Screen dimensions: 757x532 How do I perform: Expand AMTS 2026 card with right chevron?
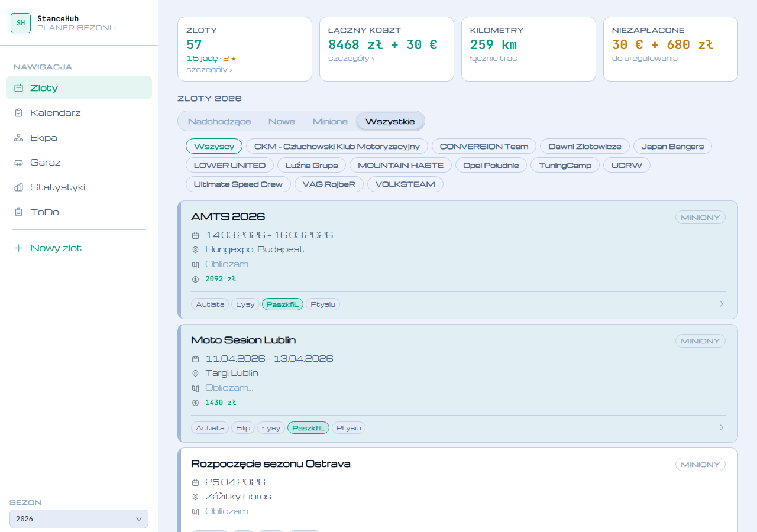722,304
